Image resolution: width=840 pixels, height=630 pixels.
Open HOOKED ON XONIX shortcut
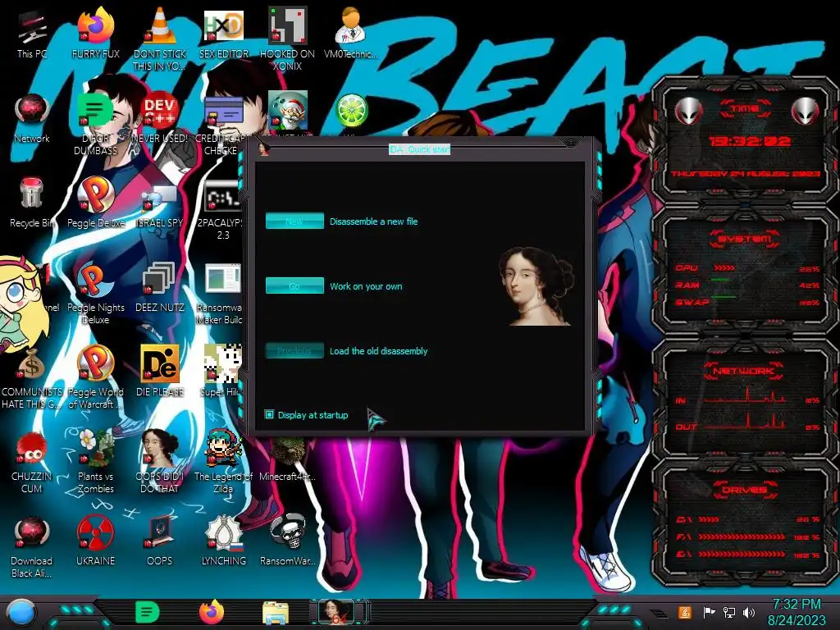point(287,38)
